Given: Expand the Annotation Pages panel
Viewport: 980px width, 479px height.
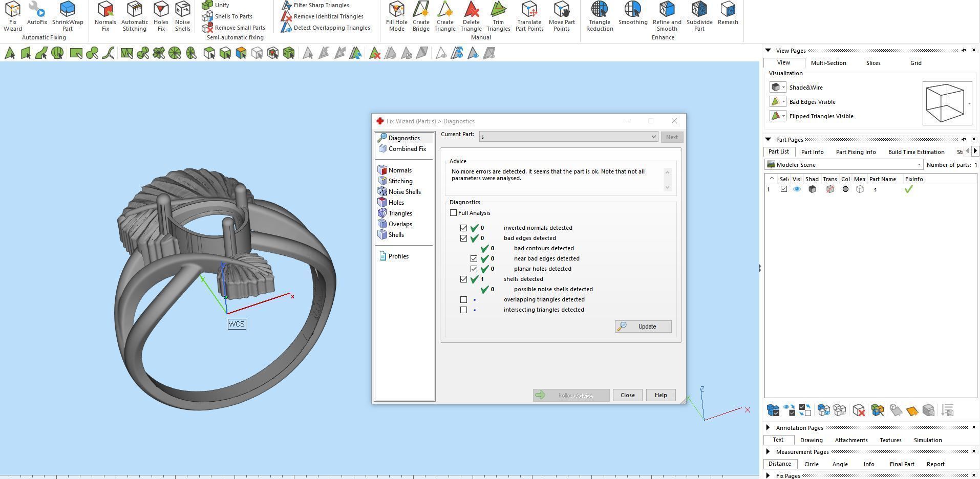Looking at the screenshot, I should coord(768,427).
